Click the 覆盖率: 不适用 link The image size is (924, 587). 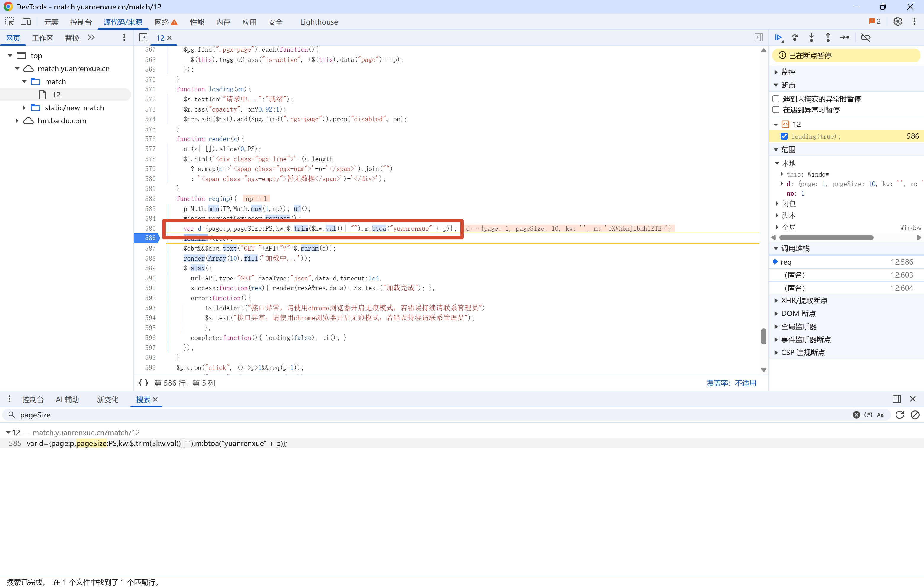[731, 383]
